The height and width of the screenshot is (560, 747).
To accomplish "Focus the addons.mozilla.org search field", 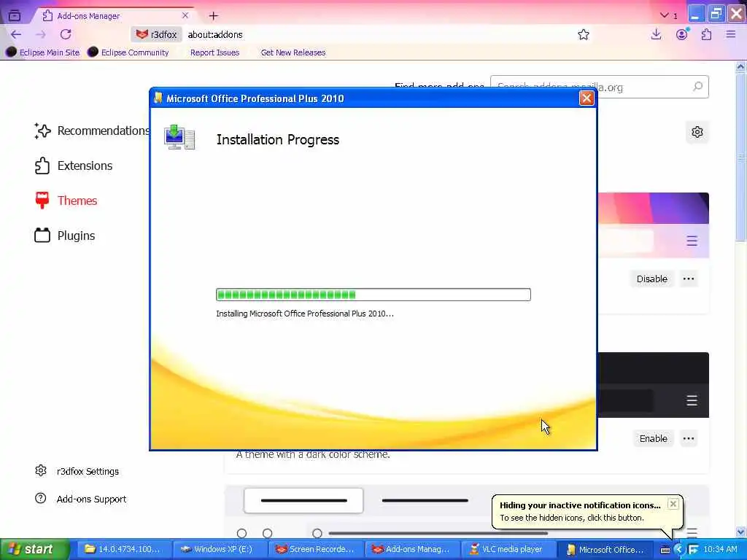I will (600, 87).
